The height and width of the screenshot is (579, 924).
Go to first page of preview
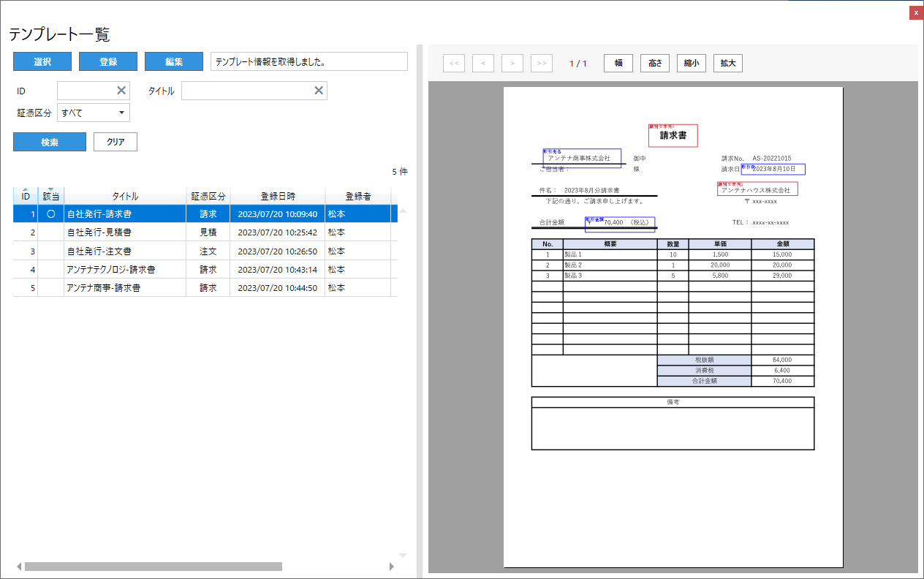pyautogui.click(x=453, y=64)
